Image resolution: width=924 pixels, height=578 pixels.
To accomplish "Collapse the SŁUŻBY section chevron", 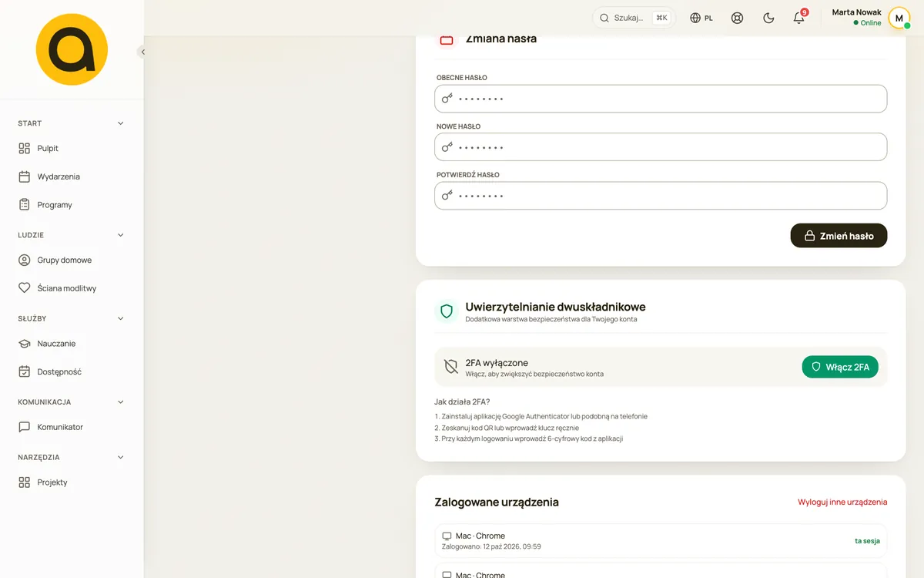I will coord(120,318).
